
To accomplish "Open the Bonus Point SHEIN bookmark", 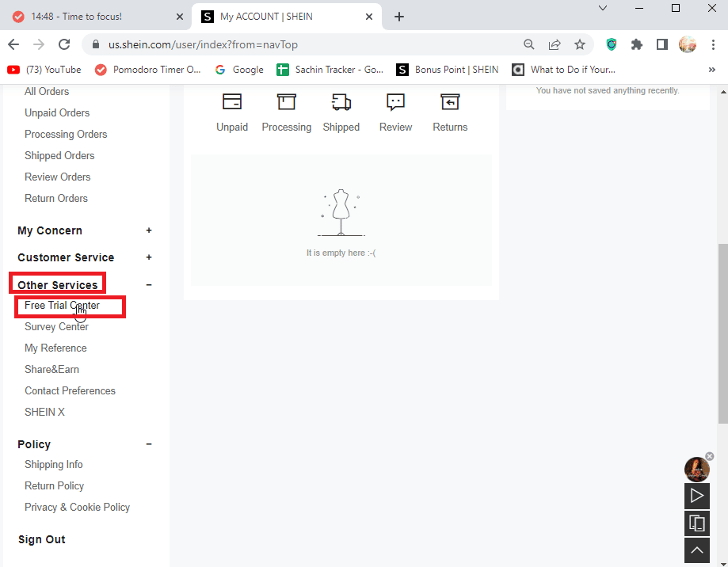I will click(448, 70).
